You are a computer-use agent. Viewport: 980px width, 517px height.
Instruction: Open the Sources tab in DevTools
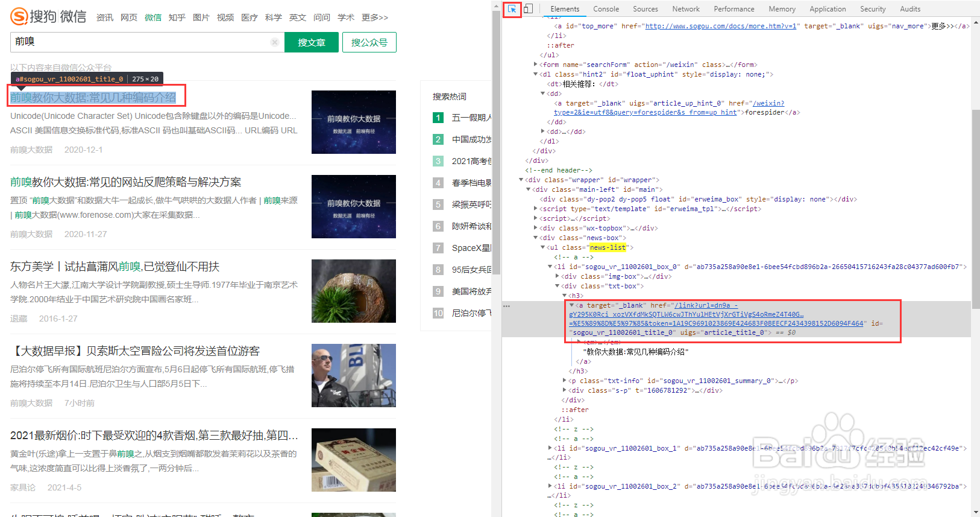pyautogui.click(x=645, y=9)
